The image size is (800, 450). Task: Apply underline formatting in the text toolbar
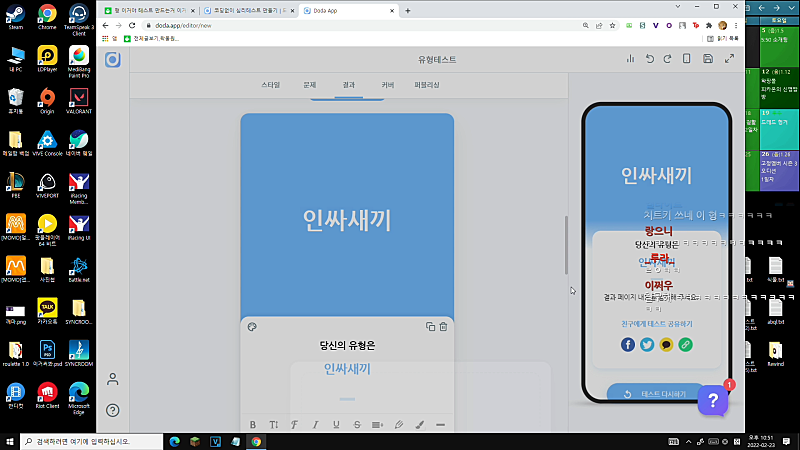tap(336, 424)
